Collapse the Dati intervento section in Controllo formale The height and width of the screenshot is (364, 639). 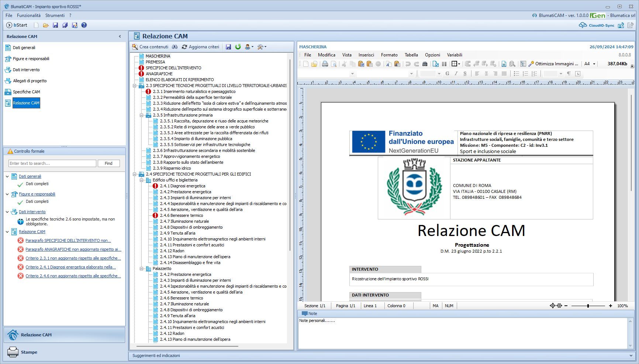pos(7,212)
